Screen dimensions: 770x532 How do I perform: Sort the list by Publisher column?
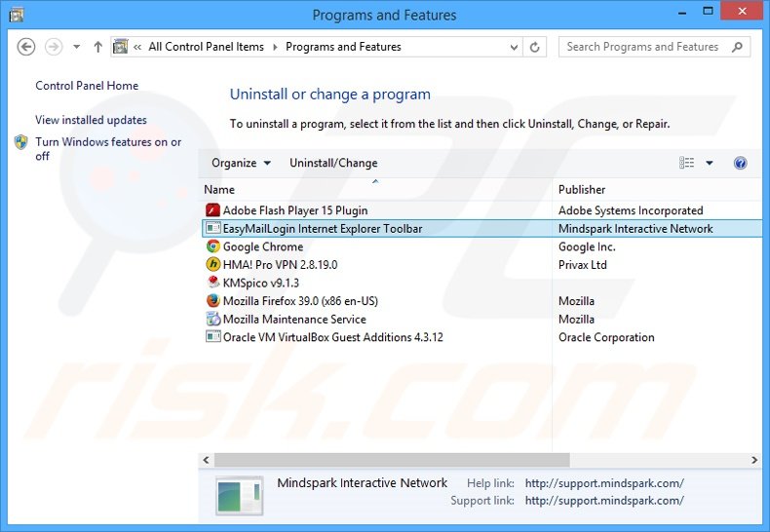658,189
